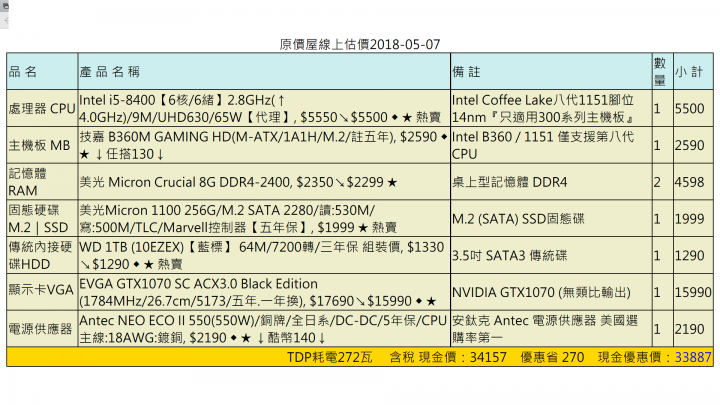Select the Intel i5-8400 product description
This screenshot has width=720, height=405.
point(264,108)
